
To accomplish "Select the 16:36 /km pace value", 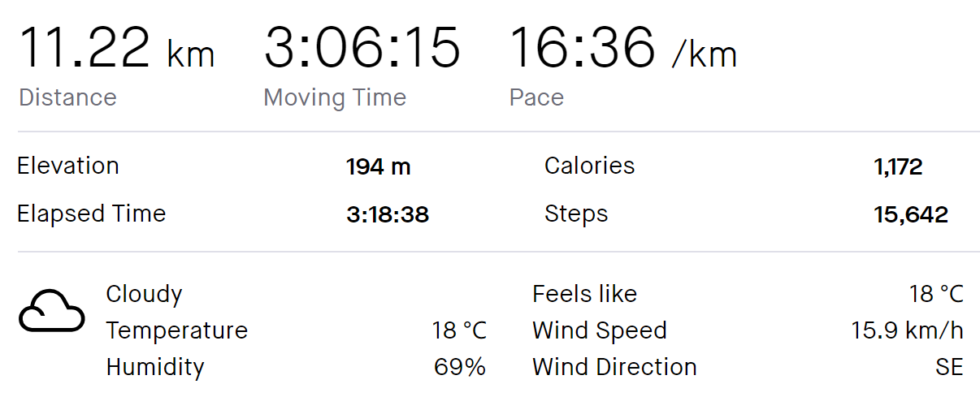I will pos(623,48).
